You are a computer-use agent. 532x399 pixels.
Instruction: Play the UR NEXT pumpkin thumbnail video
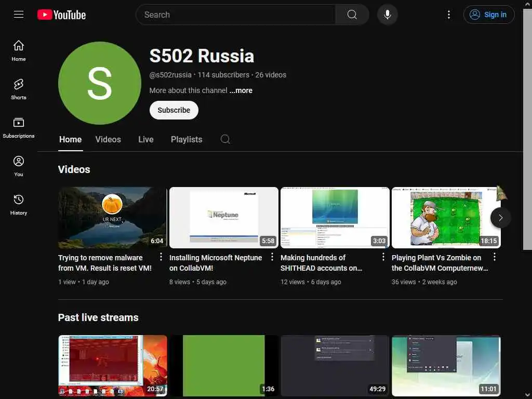pyautogui.click(x=113, y=218)
